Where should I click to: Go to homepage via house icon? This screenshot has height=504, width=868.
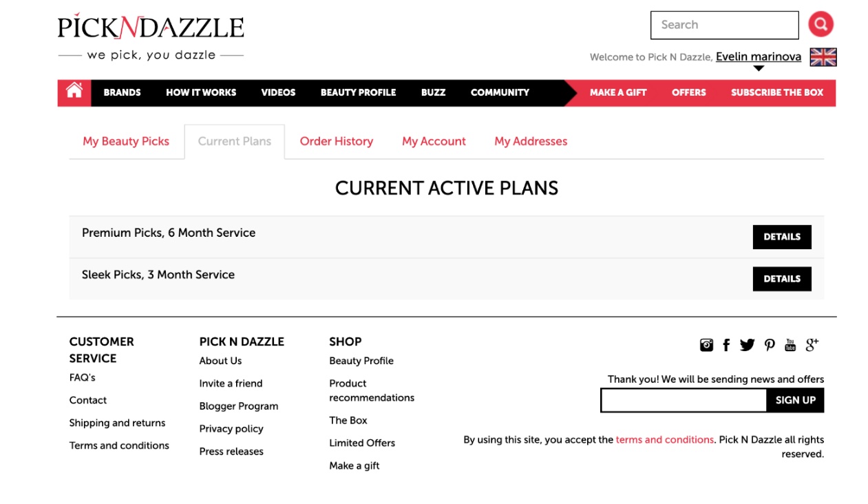click(x=74, y=91)
